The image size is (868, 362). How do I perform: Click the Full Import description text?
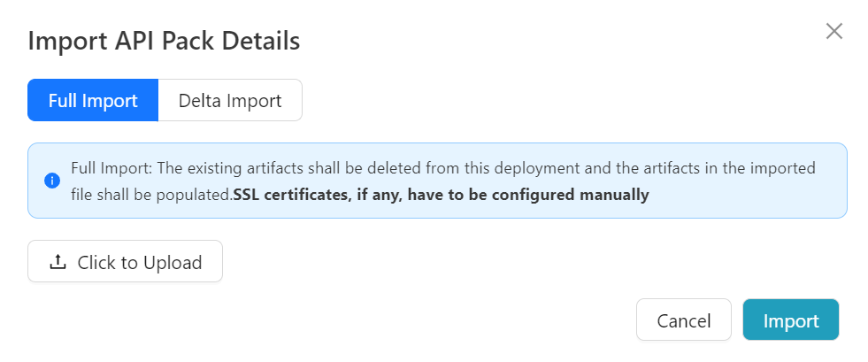tap(442, 167)
